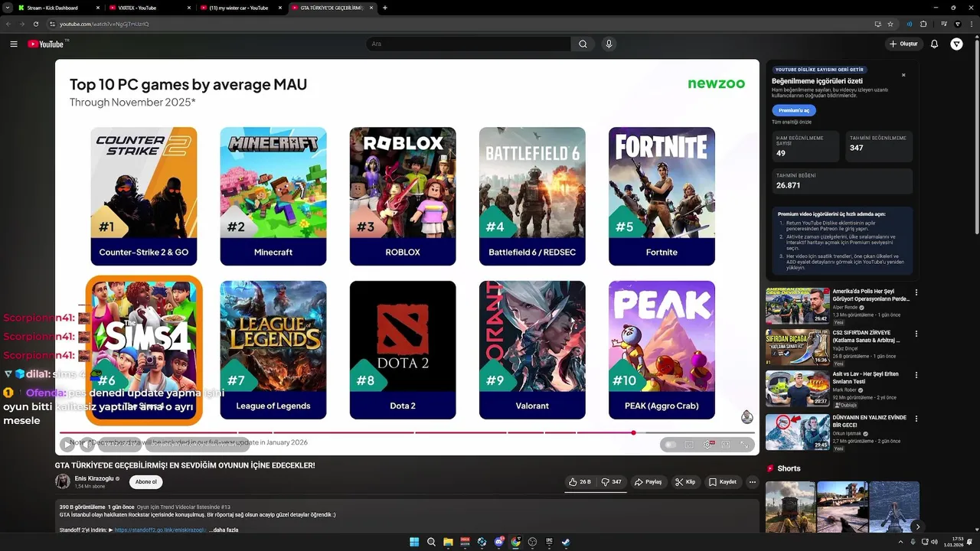
Task: Go back to the previous page
Action: click(x=8, y=24)
